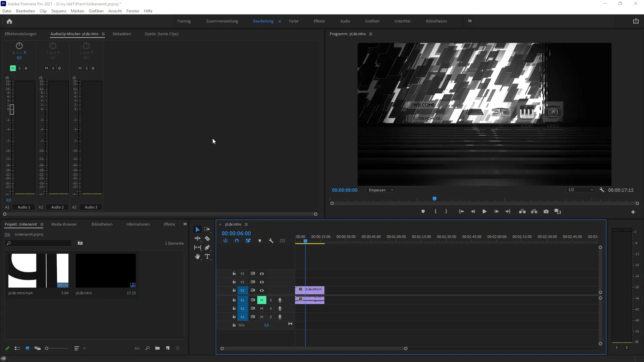Open Program monitor settings wrench
The height and width of the screenshot is (362, 644).
point(602,190)
